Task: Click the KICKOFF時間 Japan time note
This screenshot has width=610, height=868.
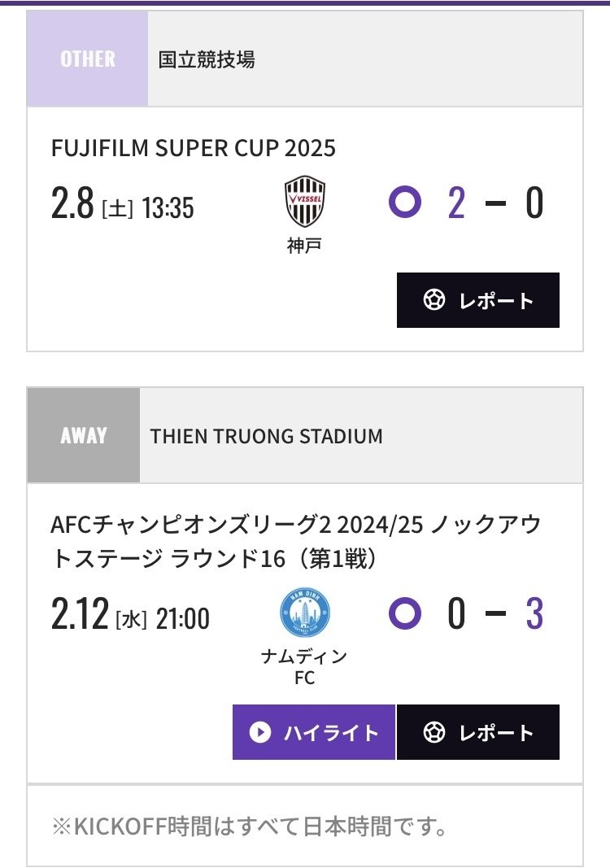Action: tap(250, 827)
